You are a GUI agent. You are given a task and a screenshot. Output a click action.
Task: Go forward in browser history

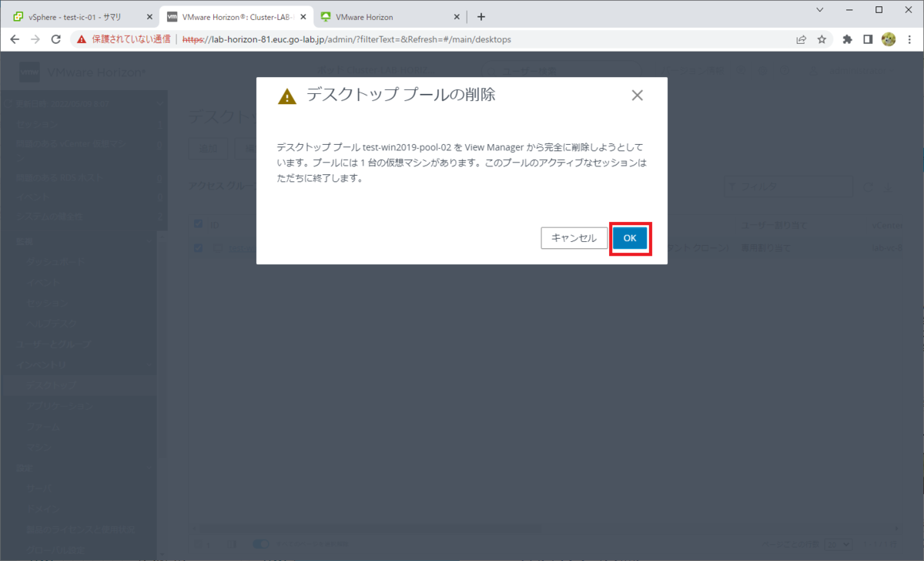click(35, 39)
